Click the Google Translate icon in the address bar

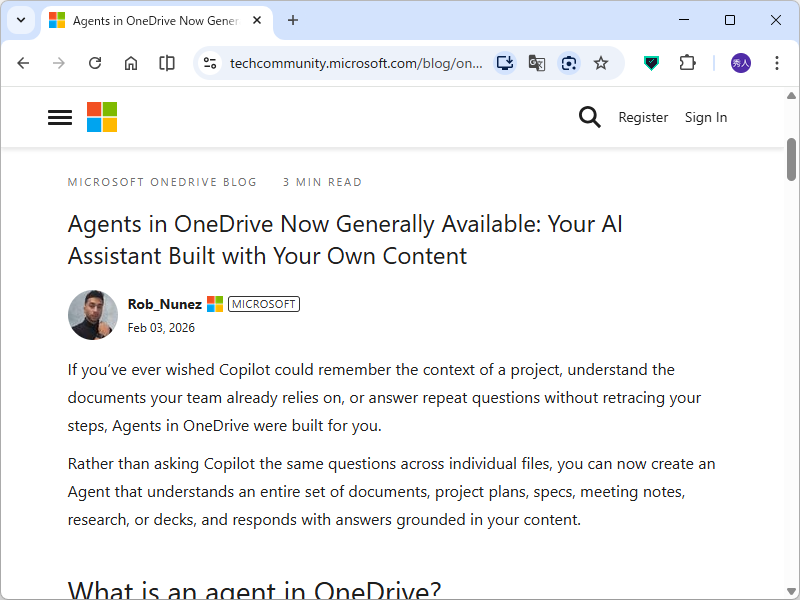click(x=537, y=62)
